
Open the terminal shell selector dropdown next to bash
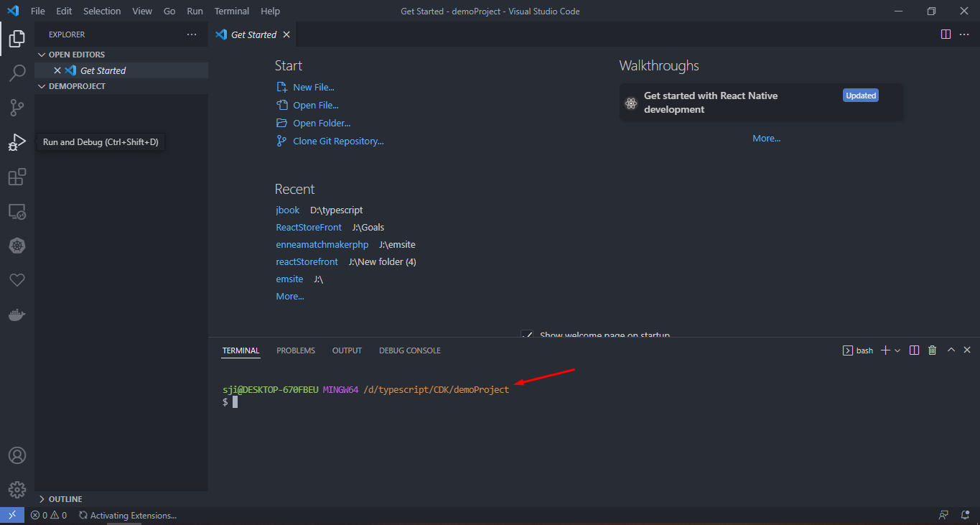pos(897,350)
